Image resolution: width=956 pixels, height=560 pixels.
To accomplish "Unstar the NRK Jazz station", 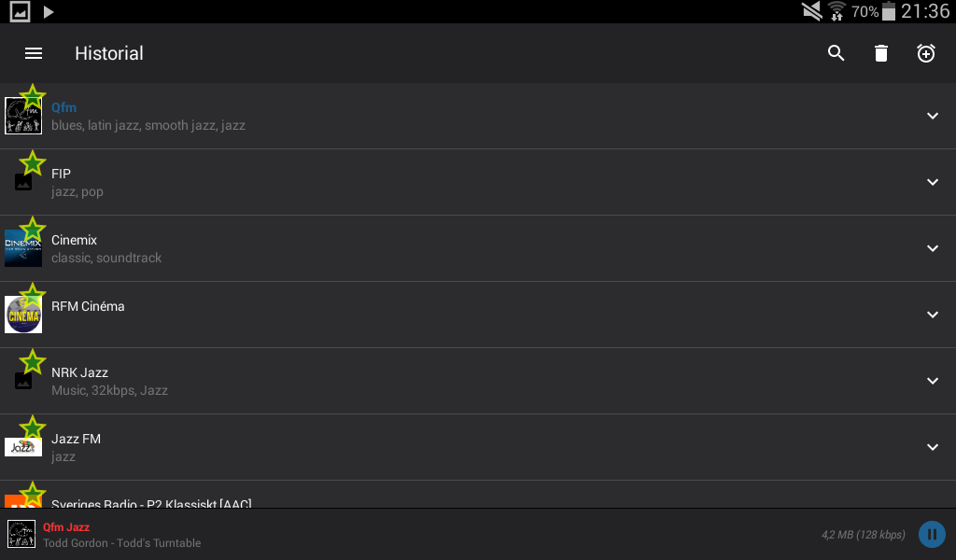I will (x=33, y=360).
